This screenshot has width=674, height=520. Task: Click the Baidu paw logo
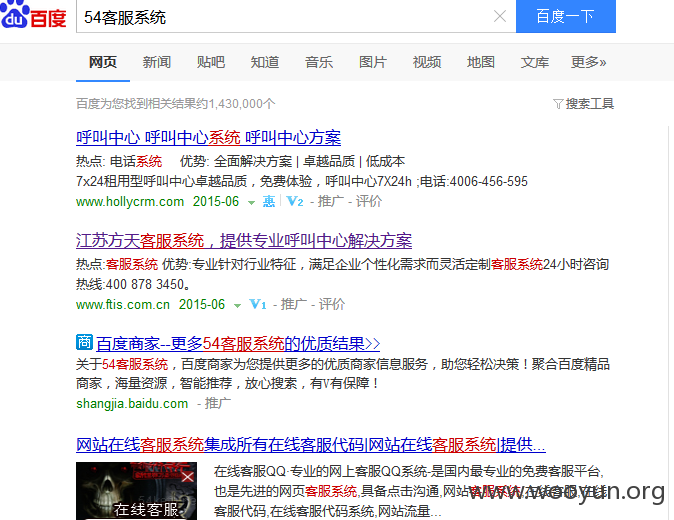(x=14, y=14)
